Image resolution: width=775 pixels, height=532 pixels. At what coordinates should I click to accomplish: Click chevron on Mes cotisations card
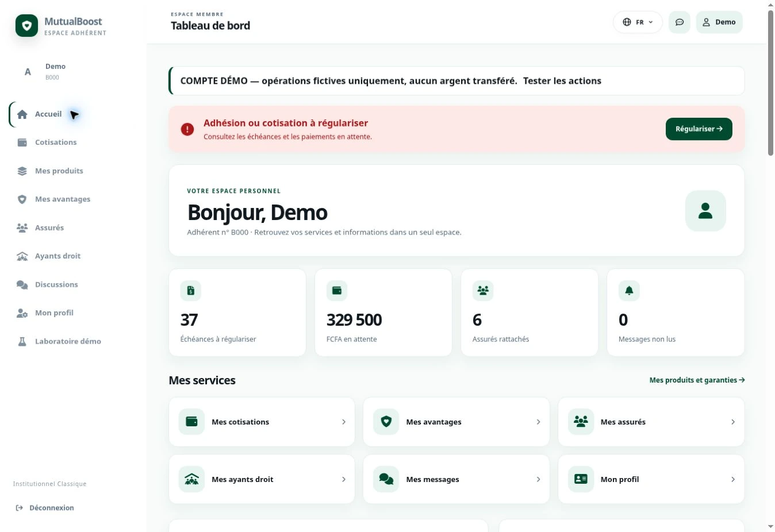[344, 422]
